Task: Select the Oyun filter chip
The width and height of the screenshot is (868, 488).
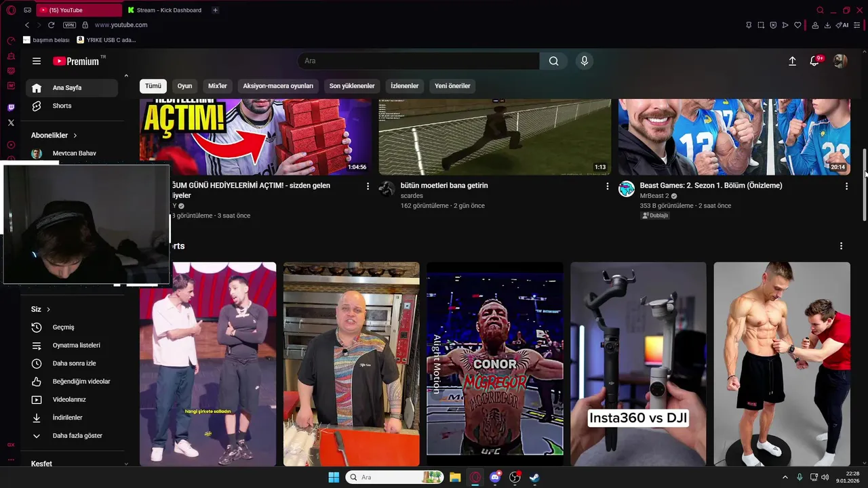Action: (184, 86)
